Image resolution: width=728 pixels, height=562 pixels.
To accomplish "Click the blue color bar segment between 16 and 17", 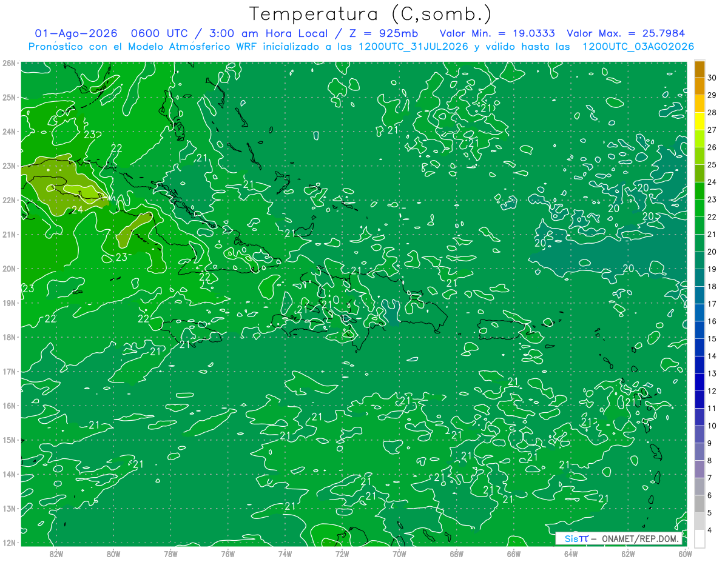I will (x=699, y=313).
